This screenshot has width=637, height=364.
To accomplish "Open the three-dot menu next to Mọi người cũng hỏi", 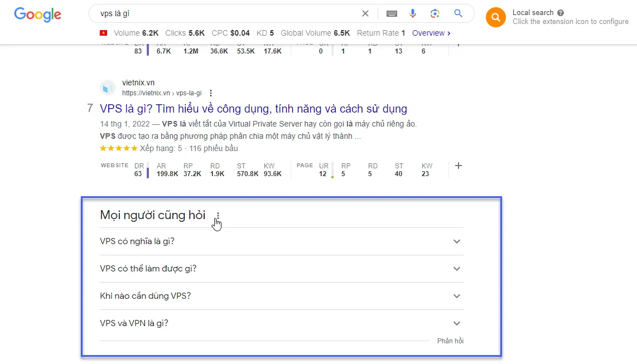I will point(218,215).
